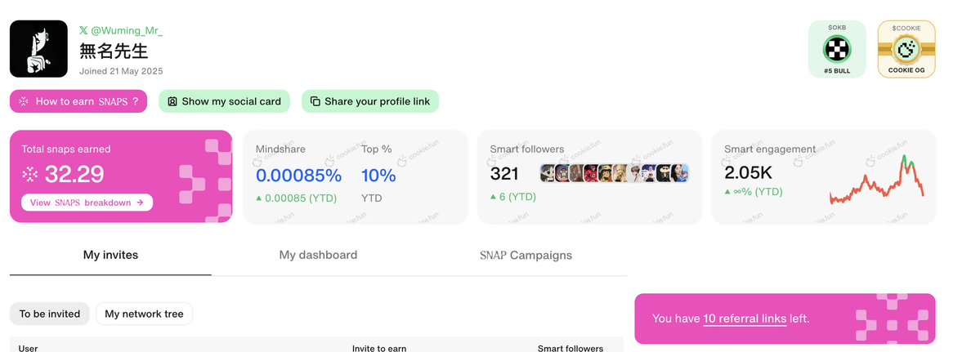Toggle the To be invited filter

click(x=49, y=314)
